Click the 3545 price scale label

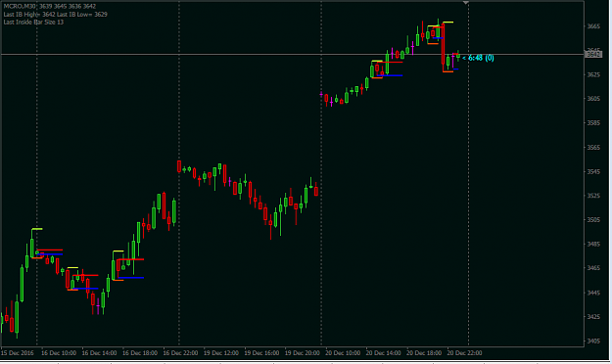593,171
